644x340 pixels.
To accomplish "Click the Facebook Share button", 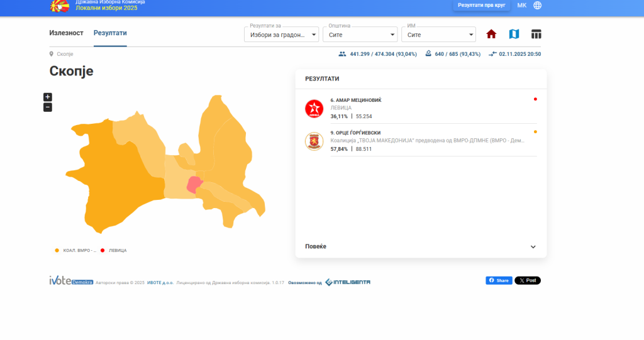I will pos(499,280).
